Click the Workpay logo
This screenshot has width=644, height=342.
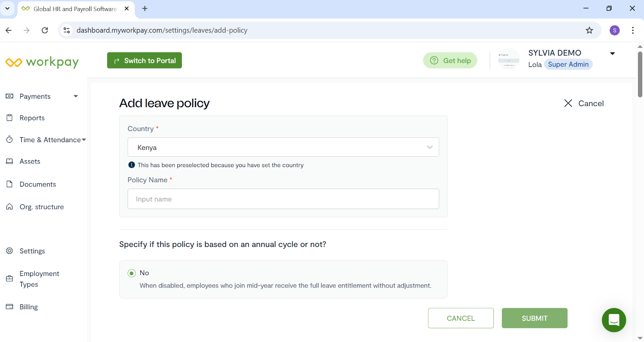tap(42, 62)
